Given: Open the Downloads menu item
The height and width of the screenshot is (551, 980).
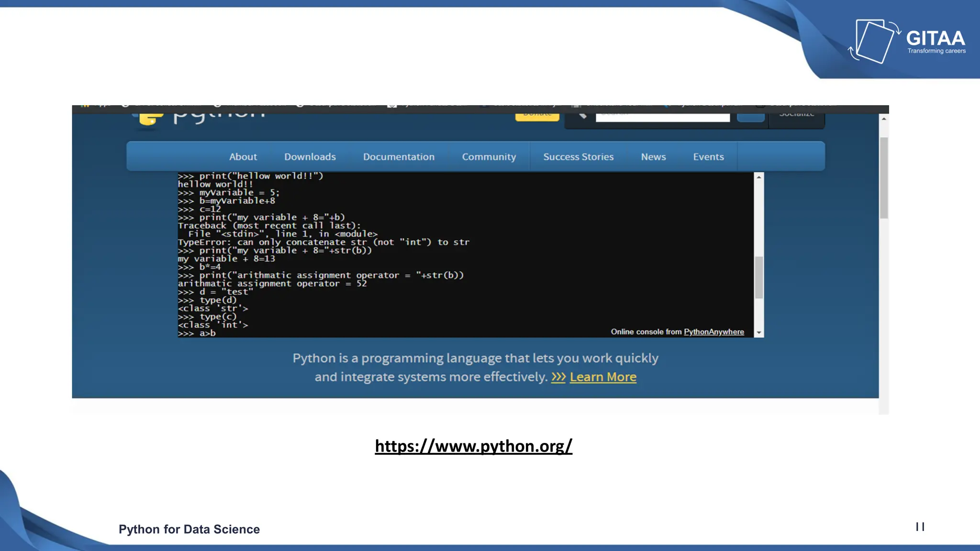Looking at the screenshot, I should [x=310, y=157].
